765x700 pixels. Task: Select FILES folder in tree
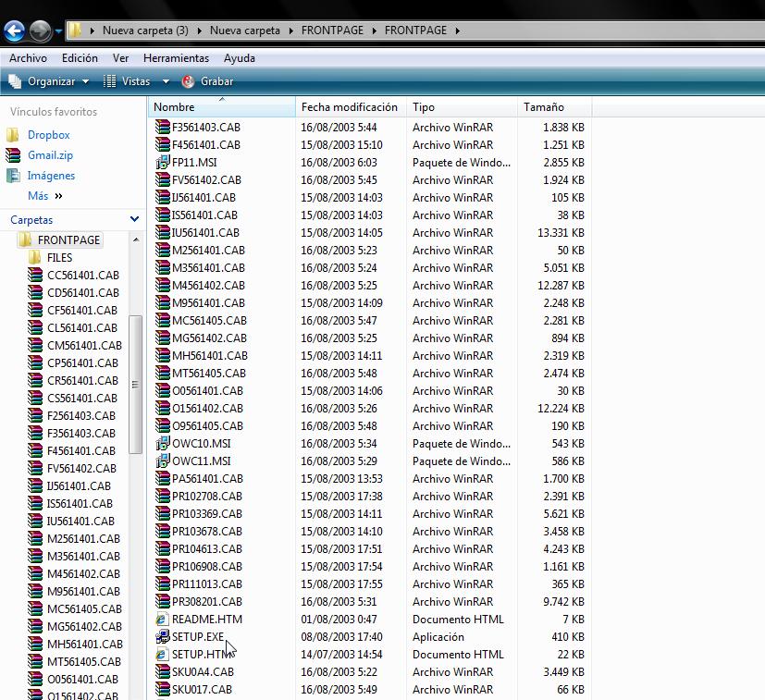(59, 258)
